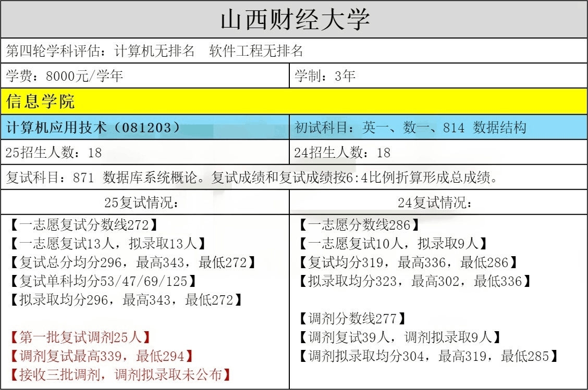Click the 24招生人数 18 cell

tap(342, 153)
